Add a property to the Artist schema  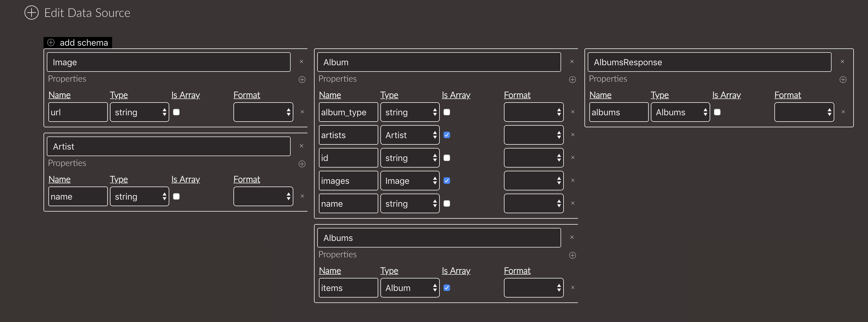click(302, 164)
